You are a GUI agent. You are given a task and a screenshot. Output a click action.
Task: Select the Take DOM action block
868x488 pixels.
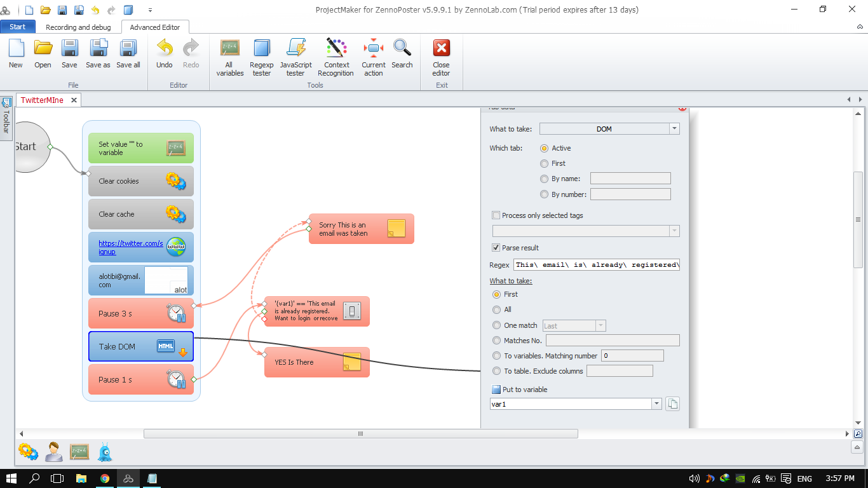pyautogui.click(x=141, y=346)
